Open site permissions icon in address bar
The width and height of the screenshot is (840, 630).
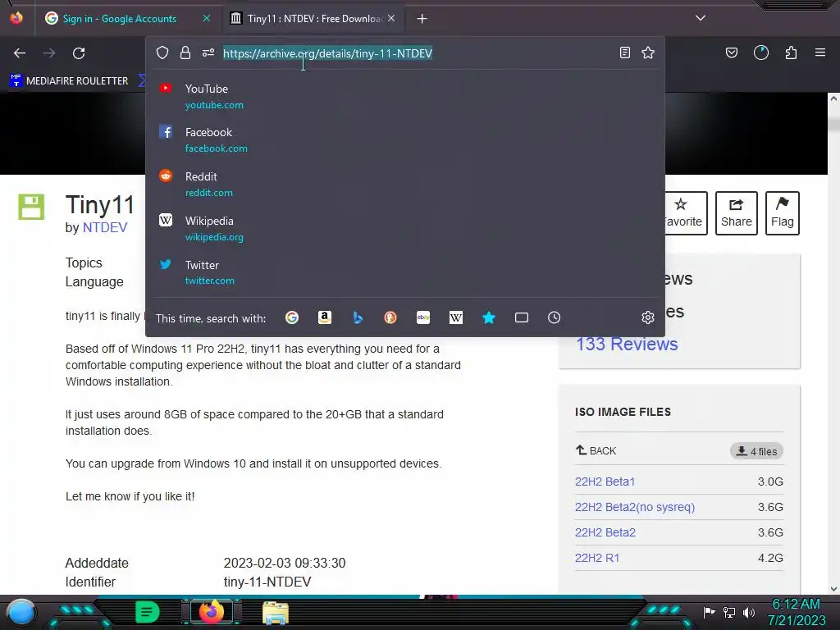click(x=208, y=52)
